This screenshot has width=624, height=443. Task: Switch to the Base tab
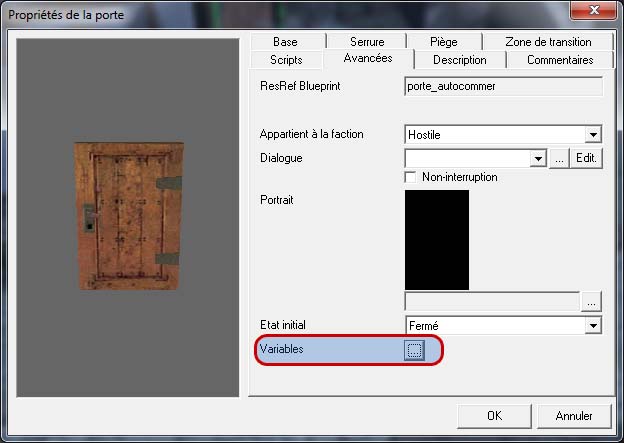pyautogui.click(x=285, y=42)
